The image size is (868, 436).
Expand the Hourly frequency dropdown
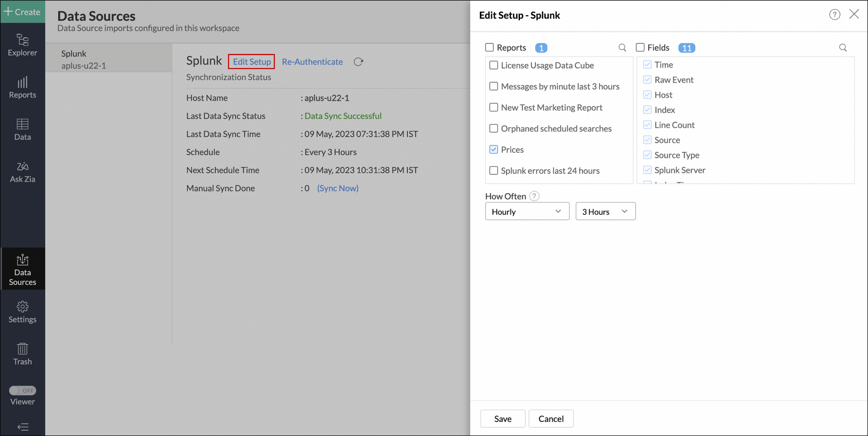pyautogui.click(x=527, y=212)
